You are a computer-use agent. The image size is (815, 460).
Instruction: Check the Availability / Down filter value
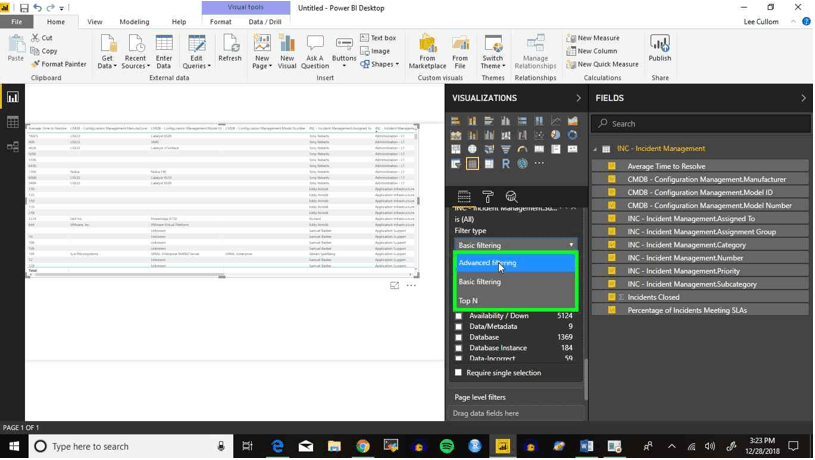(x=458, y=316)
